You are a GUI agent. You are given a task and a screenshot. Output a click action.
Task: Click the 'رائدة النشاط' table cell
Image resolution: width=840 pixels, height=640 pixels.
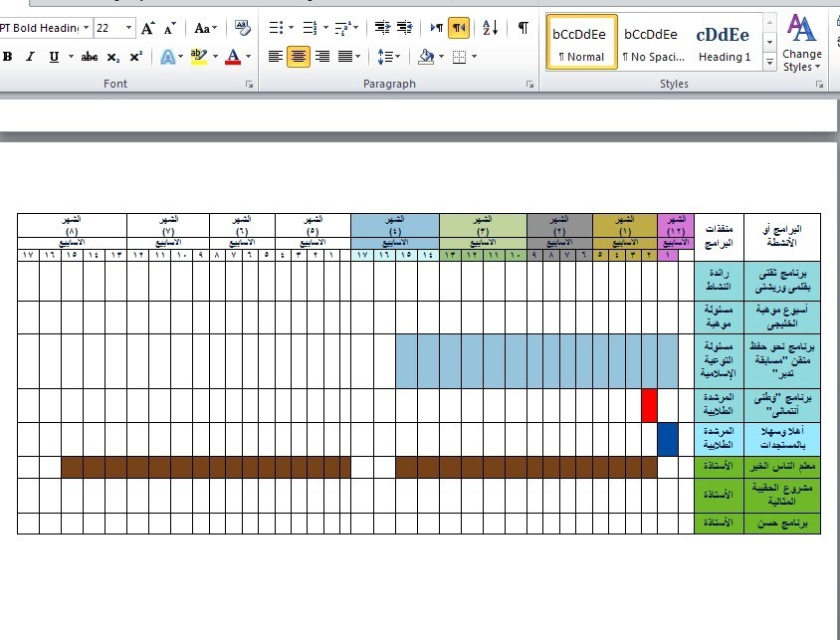click(719, 281)
